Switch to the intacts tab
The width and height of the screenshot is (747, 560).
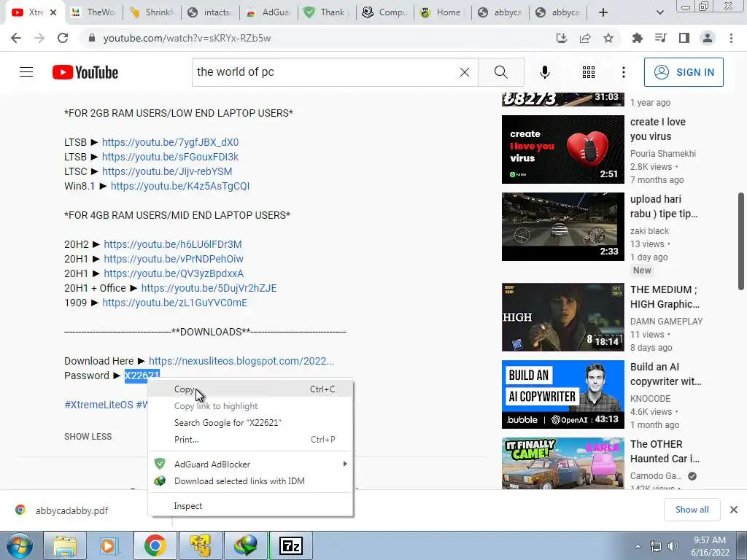[211, 12]
